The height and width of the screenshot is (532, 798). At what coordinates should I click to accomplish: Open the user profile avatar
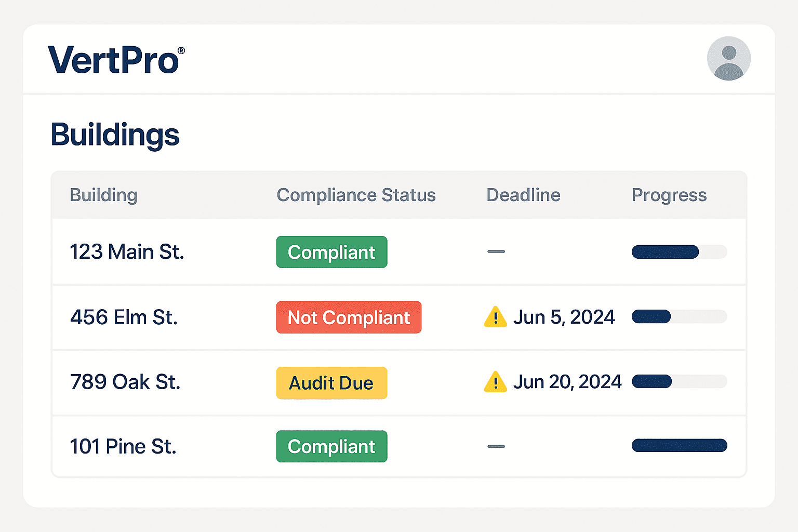pos(728,58)
